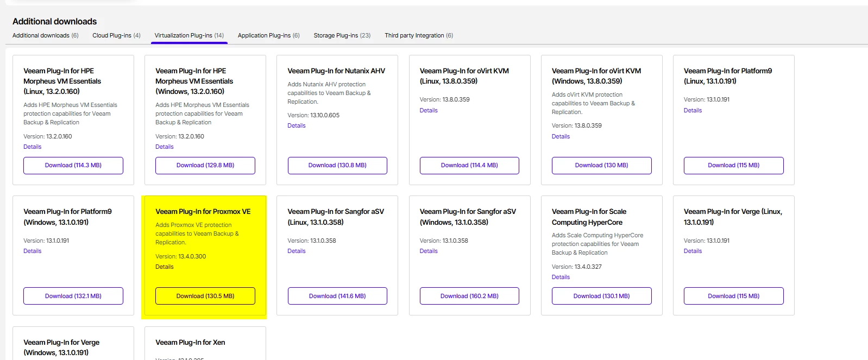868x360 pixels.
Task: Download oVirt KVM Windows plug-in (130 MB)
Action: tap(602, 166)
